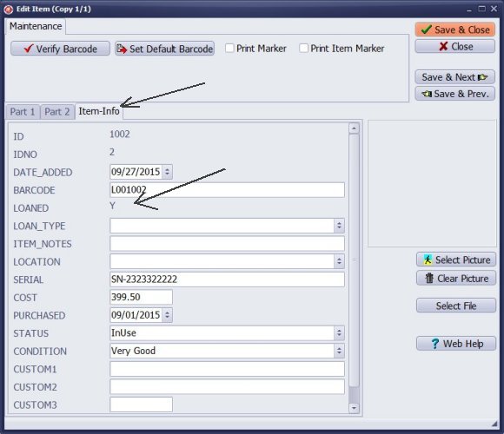Click the IDNO value 2

[112, 152]
